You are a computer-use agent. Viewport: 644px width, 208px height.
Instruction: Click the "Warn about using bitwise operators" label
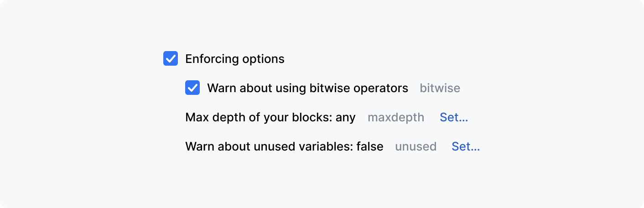pyautogui.click(x=307, y=88)
